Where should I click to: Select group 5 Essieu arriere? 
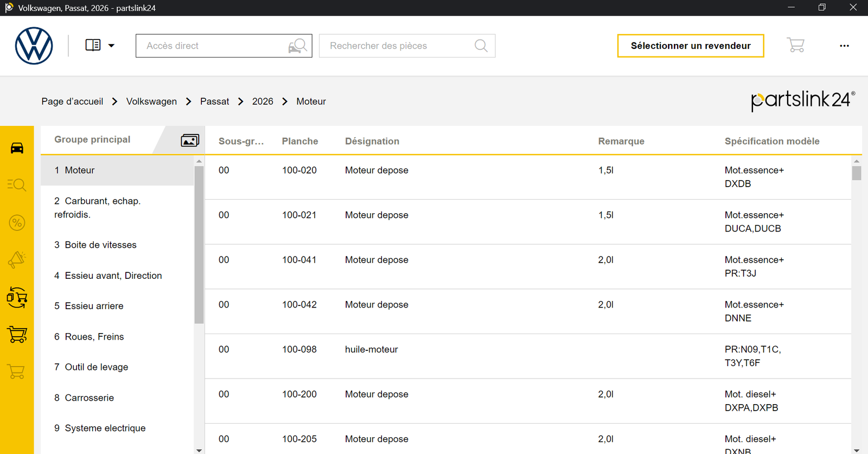117,306
